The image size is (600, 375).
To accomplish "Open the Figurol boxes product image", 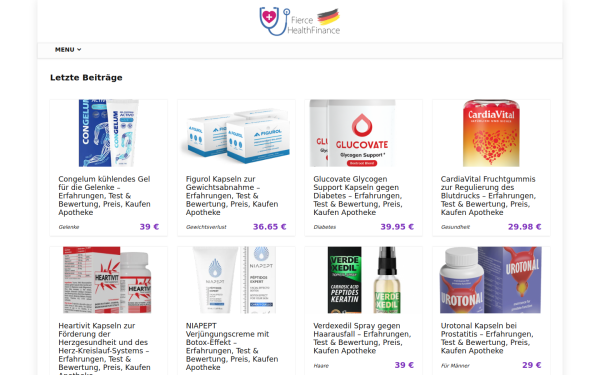I will (x=236, y=133).
